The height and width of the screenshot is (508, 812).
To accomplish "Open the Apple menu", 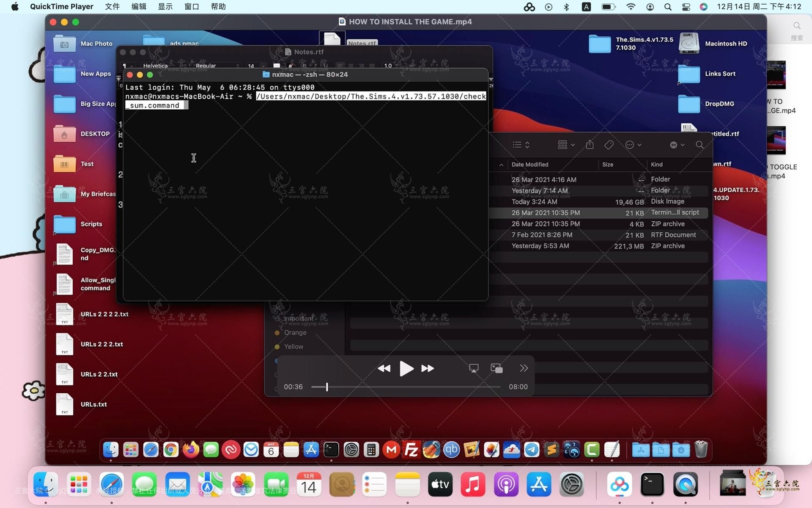I will pyautogui.click(x=15, y=6).
